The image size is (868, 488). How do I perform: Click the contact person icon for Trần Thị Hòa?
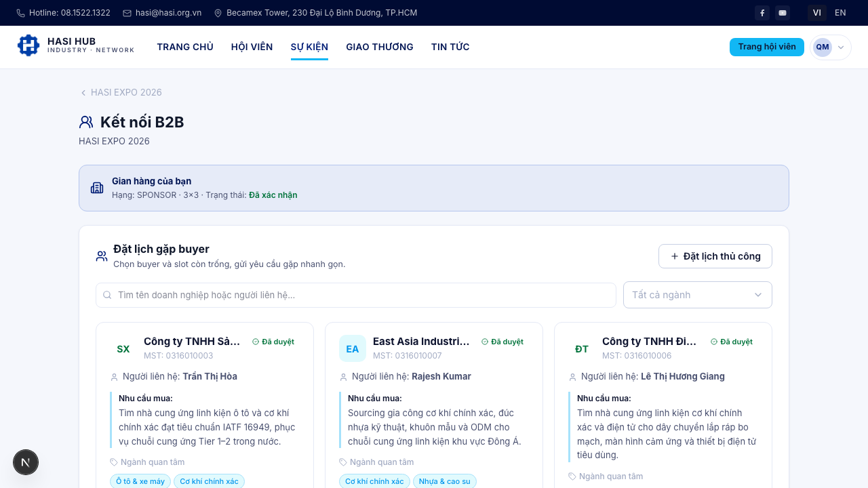click(114, 377)
